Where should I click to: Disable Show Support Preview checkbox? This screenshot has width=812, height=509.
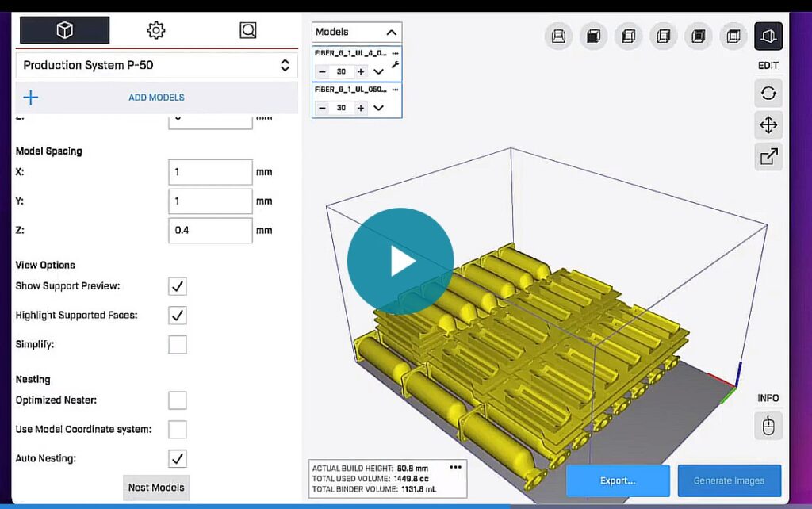pos(178,286)
